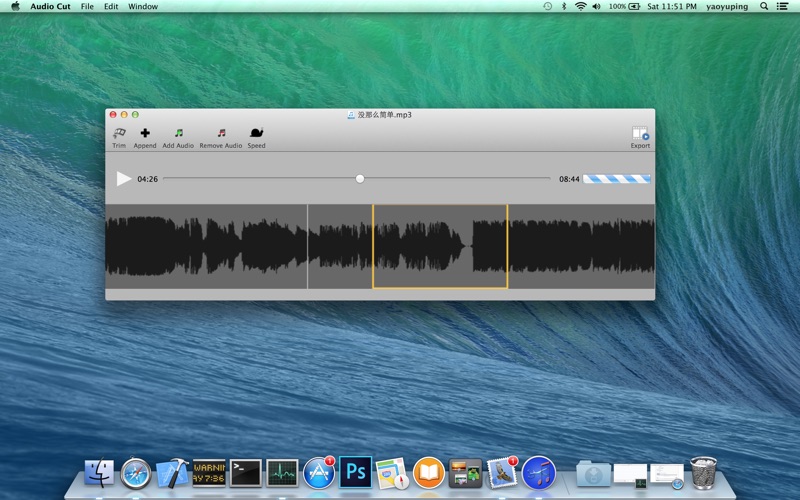Launch Safari from the Dock
Viewport: 800px width, 500px height.
pos(136,472)
